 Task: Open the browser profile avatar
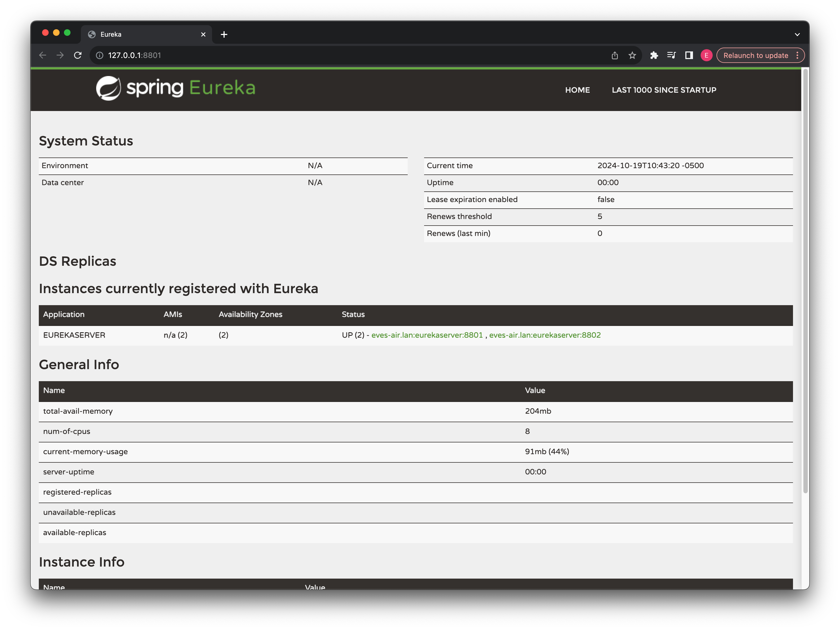706,55
